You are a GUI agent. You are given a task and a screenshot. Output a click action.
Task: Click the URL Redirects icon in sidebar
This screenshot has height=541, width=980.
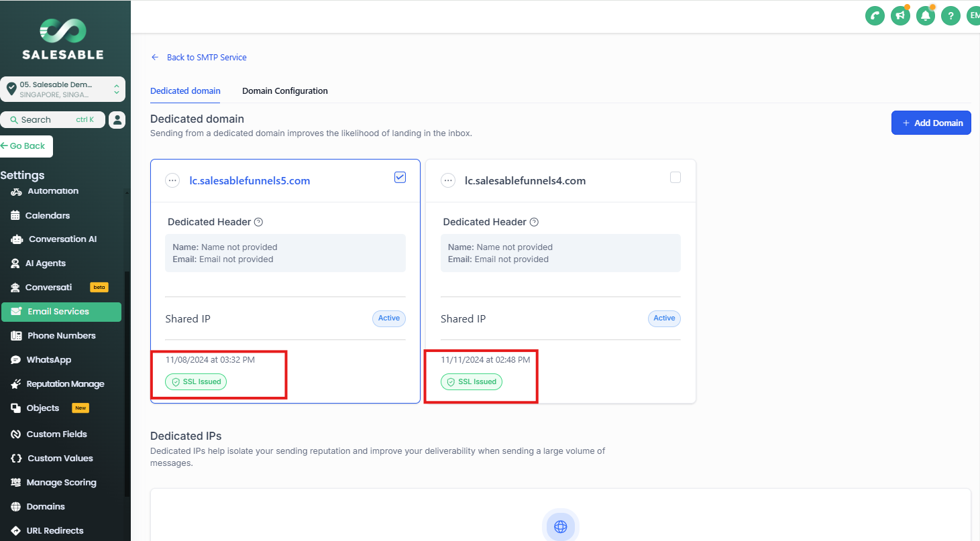pos(16,531)
